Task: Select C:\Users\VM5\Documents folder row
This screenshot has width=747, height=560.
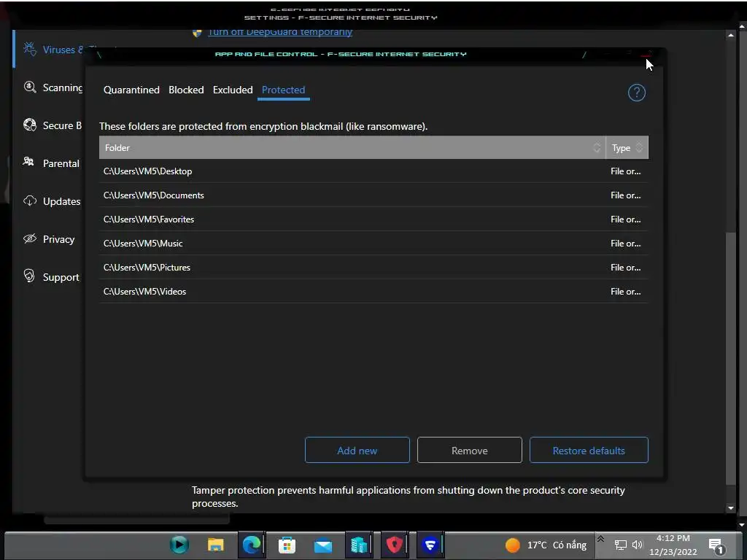Action: coord(373,195)
